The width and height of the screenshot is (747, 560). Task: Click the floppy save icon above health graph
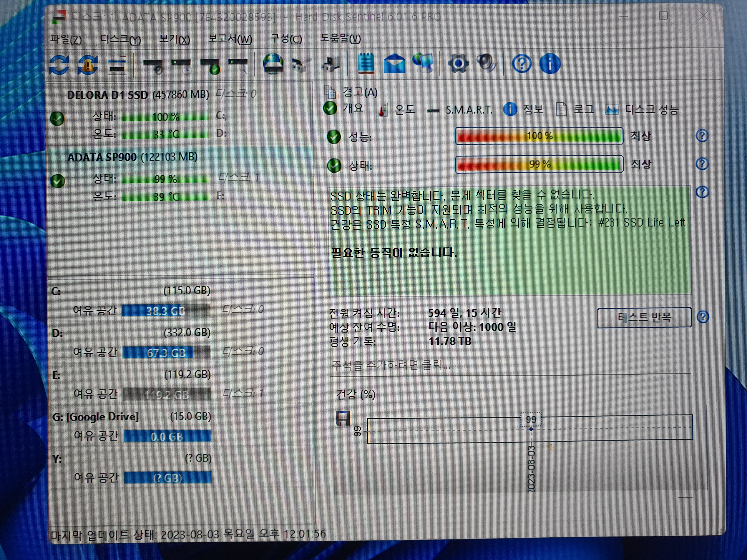[x=343, y=419]
